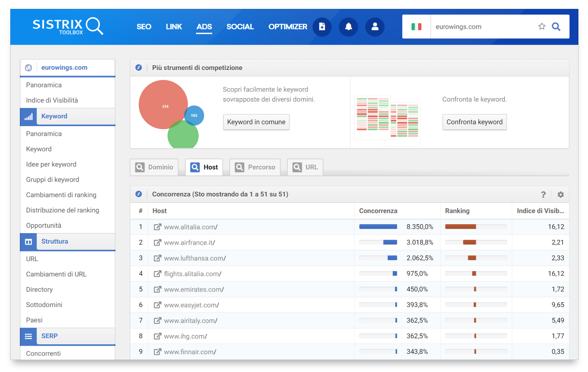Collapse the Struttura sidebar section header

coord(67,242)
